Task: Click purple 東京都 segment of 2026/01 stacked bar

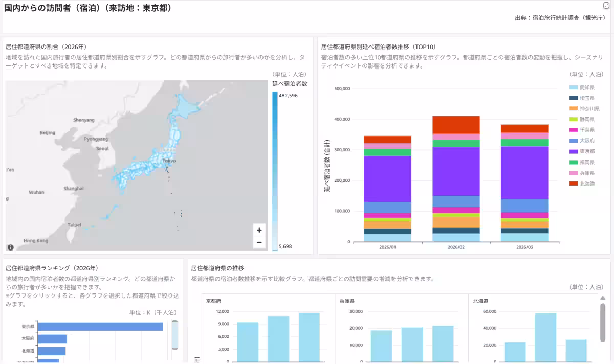Action: pyautogui.click(x=388, y=179)
